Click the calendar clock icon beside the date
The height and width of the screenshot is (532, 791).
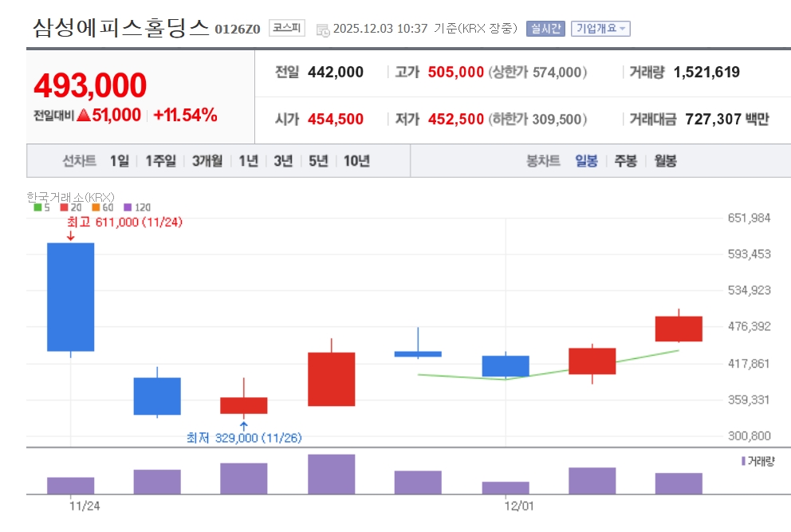pos(323,30)
